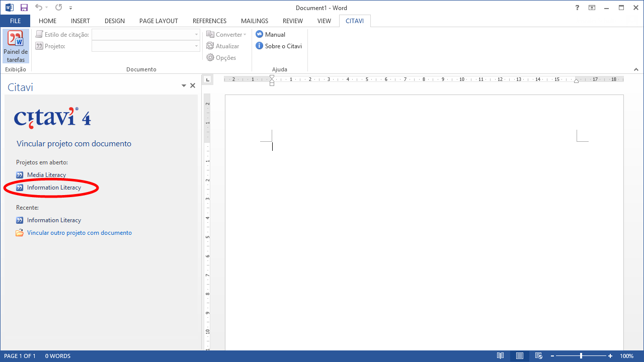Screen dimensions: 644x362
Task: Switch to Print Layout view
Action: point(520,356)
